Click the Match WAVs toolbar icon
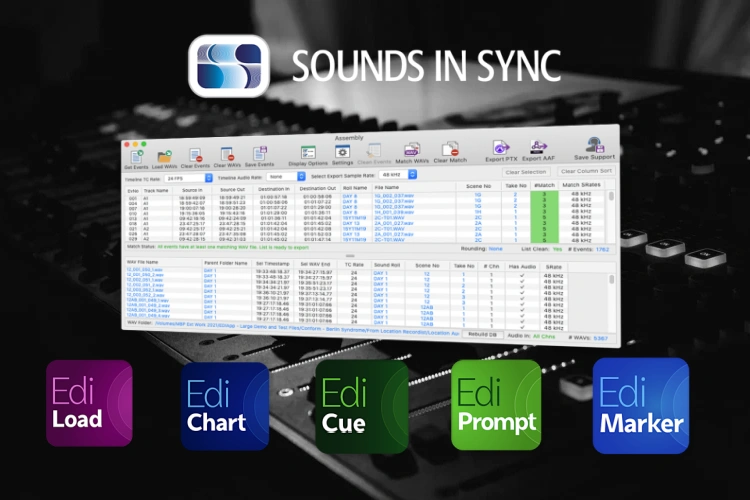This screenshot has height=500, width=750. [412, 150]
